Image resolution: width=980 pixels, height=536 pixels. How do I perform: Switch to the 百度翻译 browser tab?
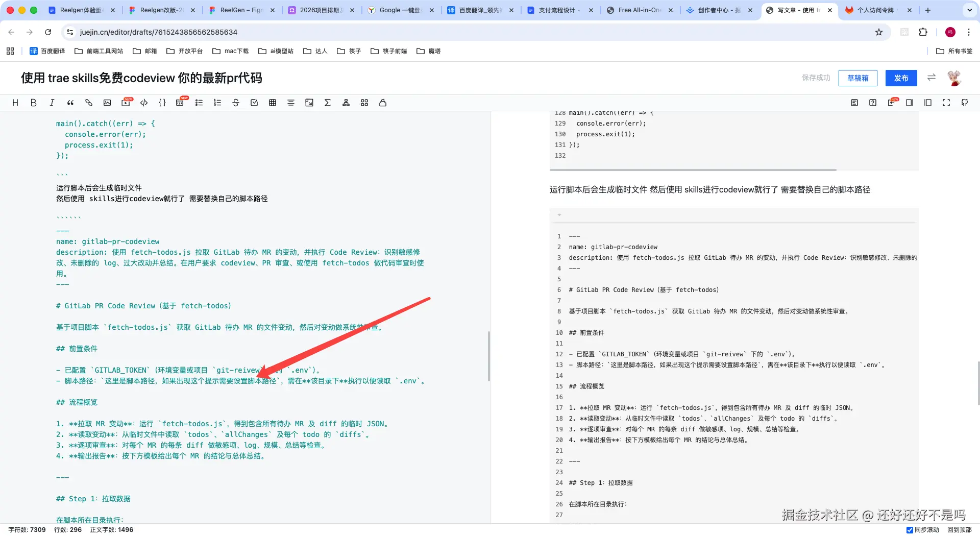click(x=481, y=10)
